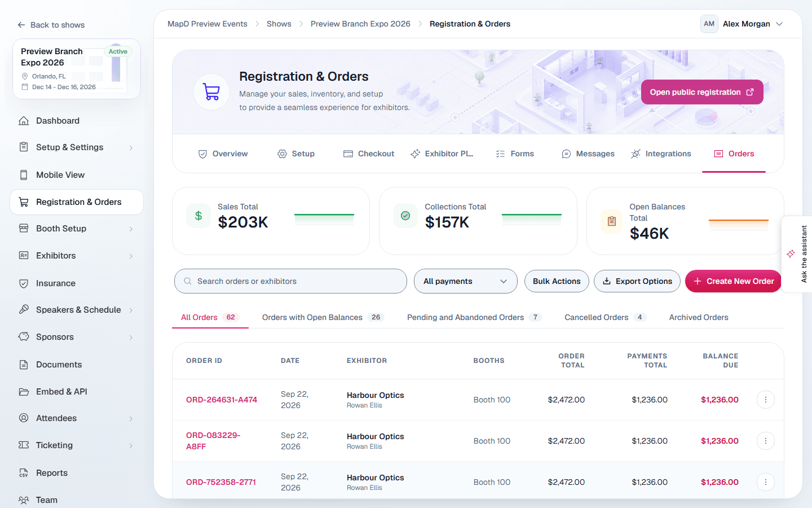Image resolution: width=812 pixels, height=508 pixels.
Task: Click the shopping cart header icon
Action: (211, 92)
